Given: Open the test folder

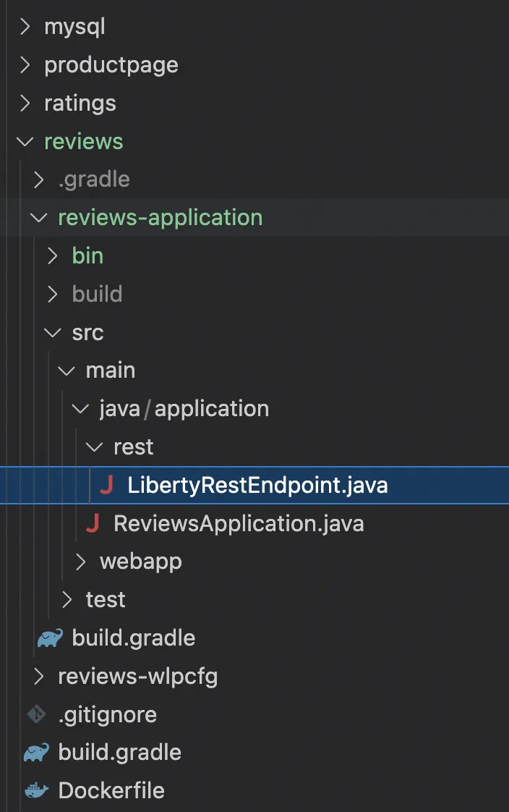Looking at the screenshot, I should (x=106, y=600).
